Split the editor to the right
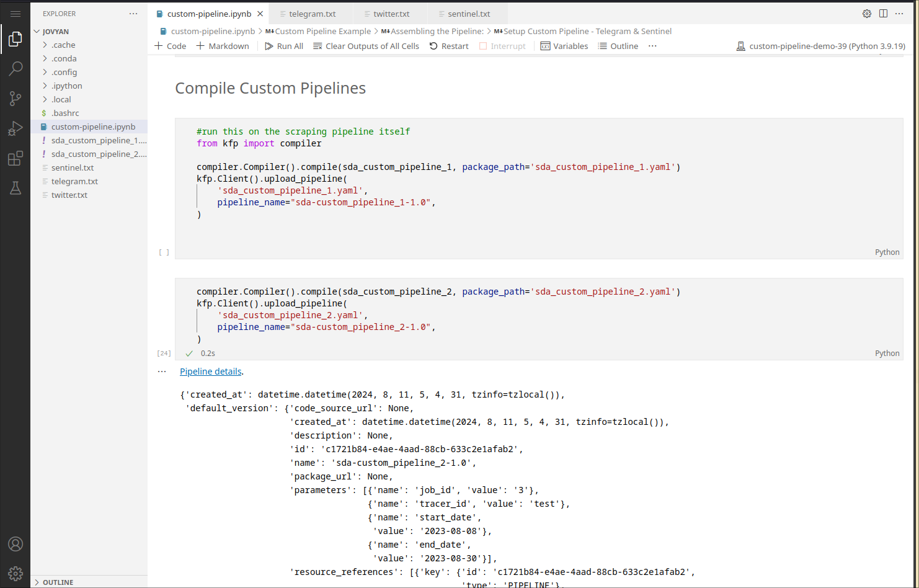This screenshot has width=919, height=588. (883, 14)
